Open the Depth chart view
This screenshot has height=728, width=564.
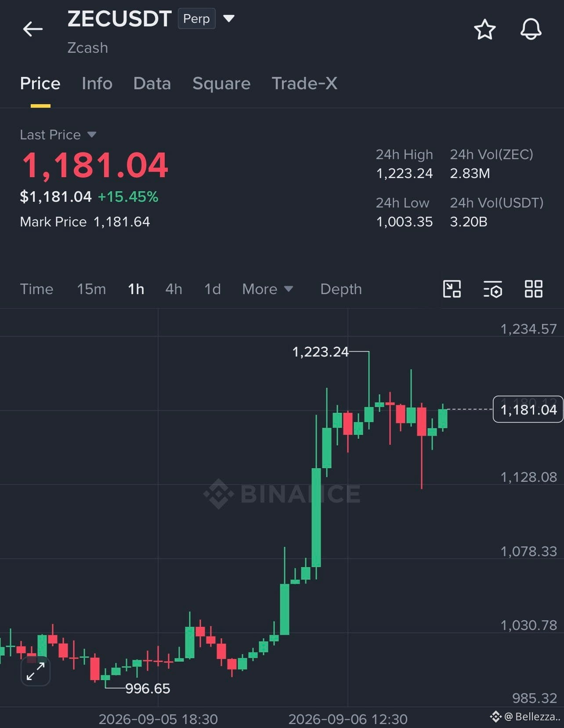[x=341, y=289]
